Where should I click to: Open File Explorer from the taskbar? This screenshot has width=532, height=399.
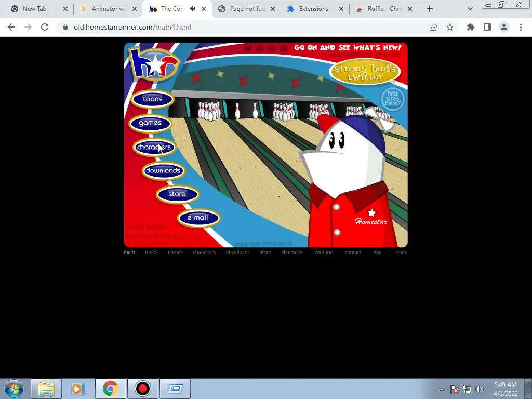46,389
